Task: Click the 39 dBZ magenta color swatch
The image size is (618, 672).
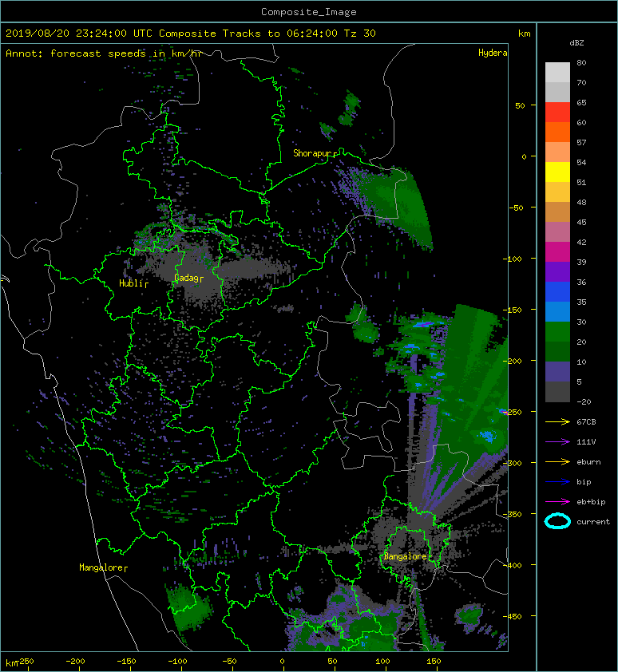Action: click(x=557, y=251)
